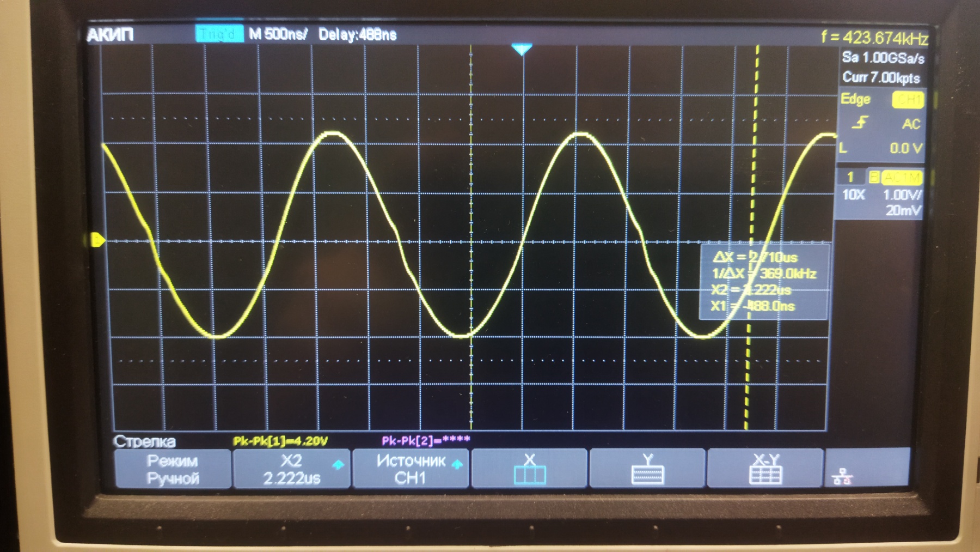Click the 10X probe attenuation label
Image resolution: width=980 pixels, height=552 pixels.
[853, 195]
